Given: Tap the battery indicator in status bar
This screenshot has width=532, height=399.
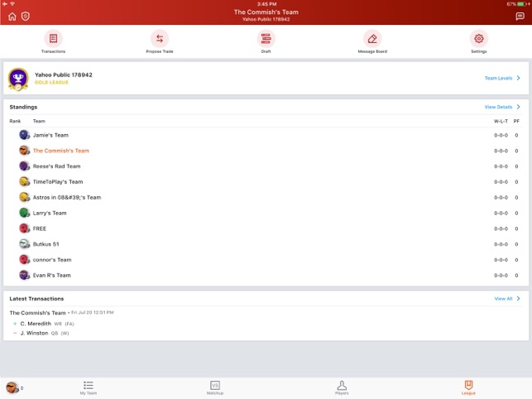Looking at the screenshot, I should pyautogui.click(x=521, y=4).
